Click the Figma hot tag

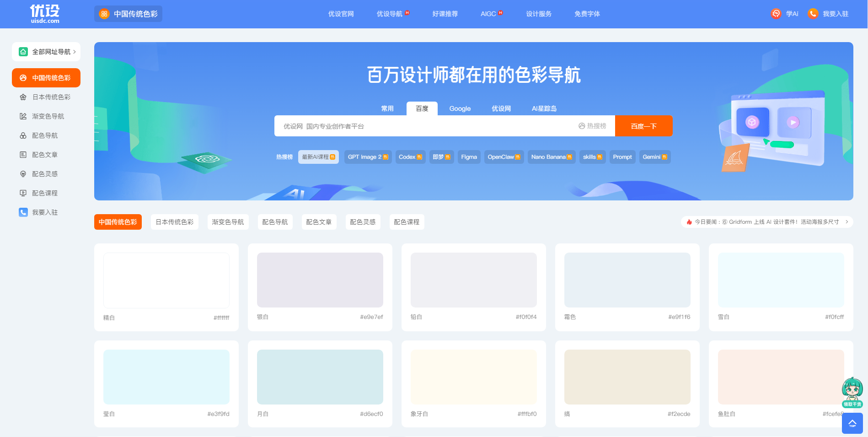pyautogui.click(x=469, y=157)
